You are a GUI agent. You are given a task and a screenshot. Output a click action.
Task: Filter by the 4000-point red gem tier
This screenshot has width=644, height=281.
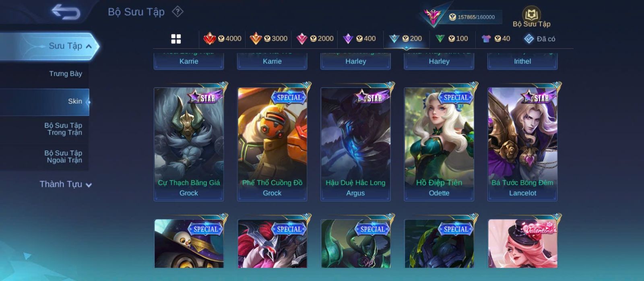click(223, 39)
